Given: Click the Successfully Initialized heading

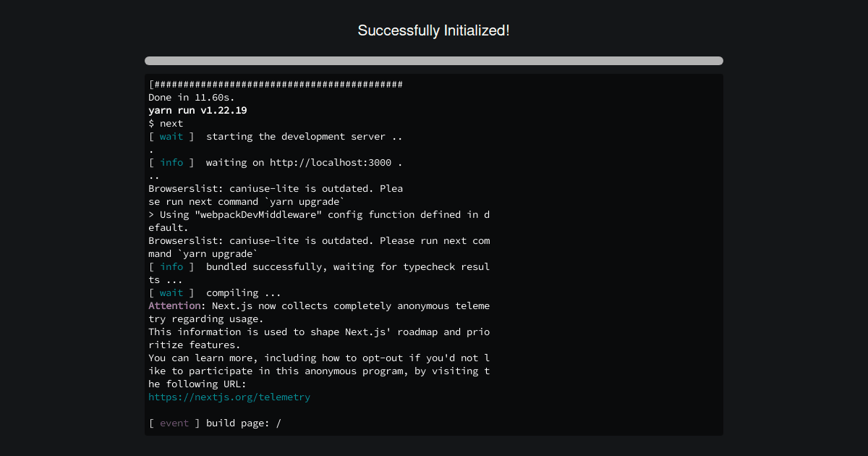Looking at the screenshot, I should (x=433, y=30).
